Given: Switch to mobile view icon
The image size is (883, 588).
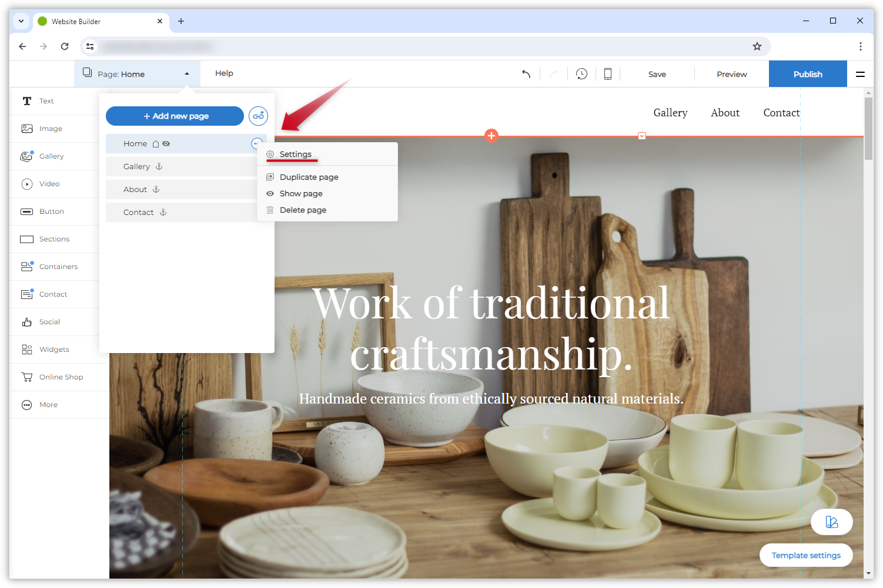Looking at the screenshot, I should (608, 74).
